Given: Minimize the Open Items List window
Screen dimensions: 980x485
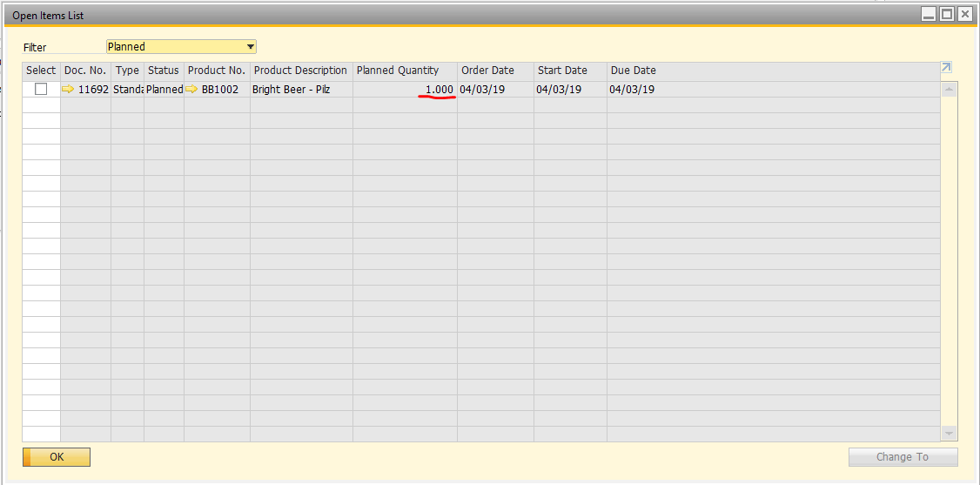Looking at the screenshot, I should pyautogui.click(x=929, y=15).
